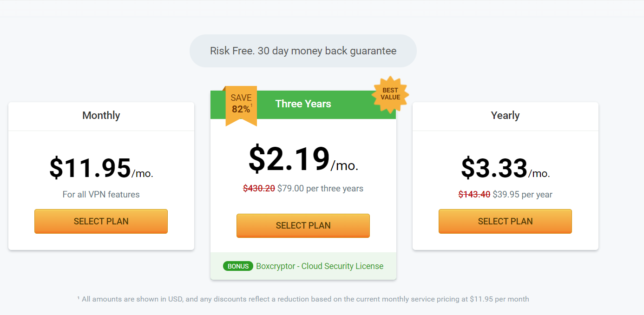Click the $2.19/mo. price text

(x=303, y=159)
